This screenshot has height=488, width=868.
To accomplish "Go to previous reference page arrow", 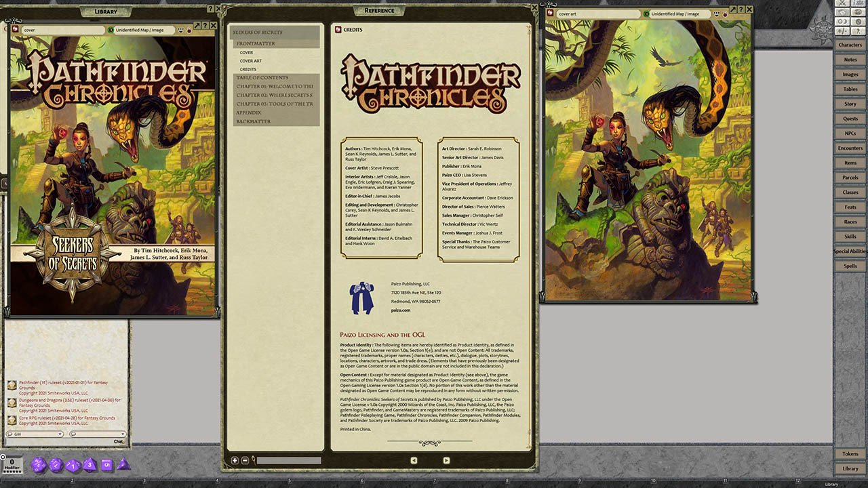I will 414,460.
